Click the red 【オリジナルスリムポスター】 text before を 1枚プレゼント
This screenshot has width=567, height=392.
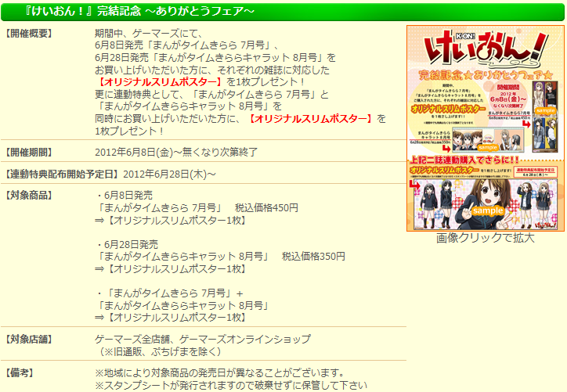310,118
